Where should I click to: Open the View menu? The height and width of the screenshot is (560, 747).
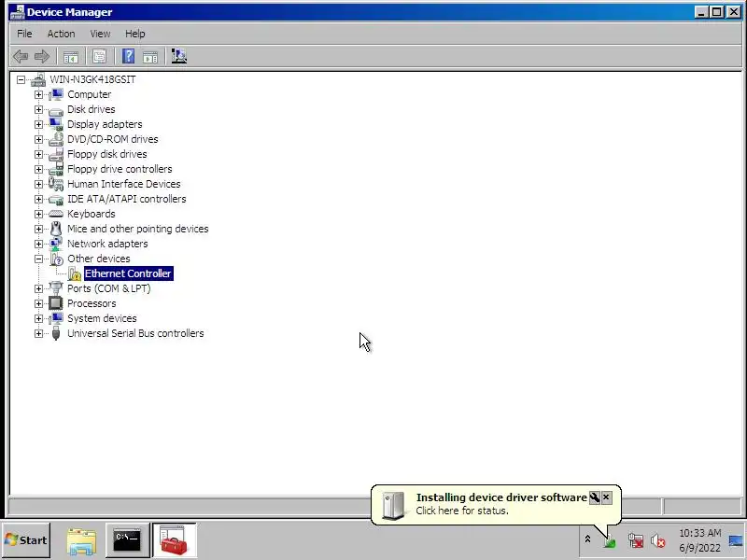pyautogui.click(x=100, y=34)
